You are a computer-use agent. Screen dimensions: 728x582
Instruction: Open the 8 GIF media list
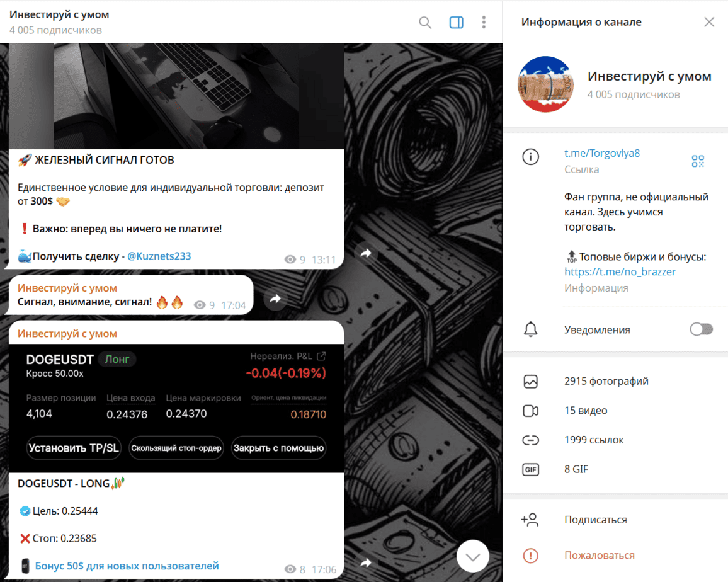click(x=576, y=469)
